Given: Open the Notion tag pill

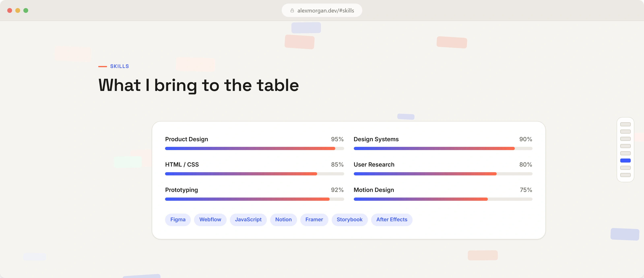Looking at the screenshot, I should pyautogui.click(x=283, y=219).
